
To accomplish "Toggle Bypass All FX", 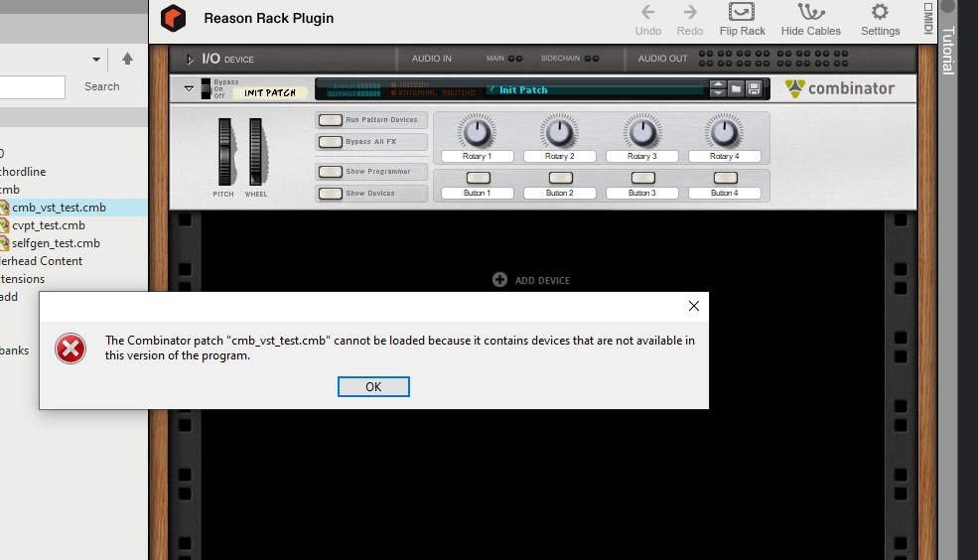I will pyautogui.click(x=330, y=142).
